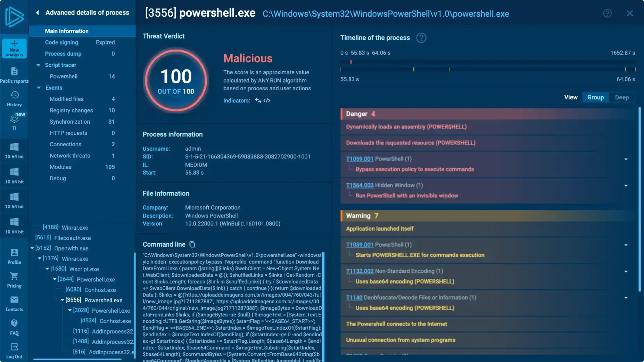Click the script code indicator icon

coord(267,101)
